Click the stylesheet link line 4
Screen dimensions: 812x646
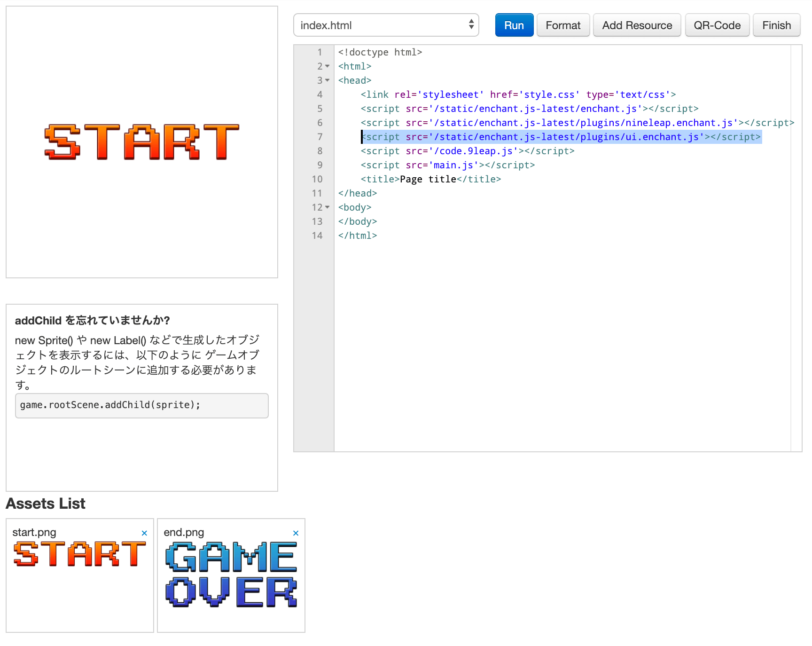coord(518,95)
